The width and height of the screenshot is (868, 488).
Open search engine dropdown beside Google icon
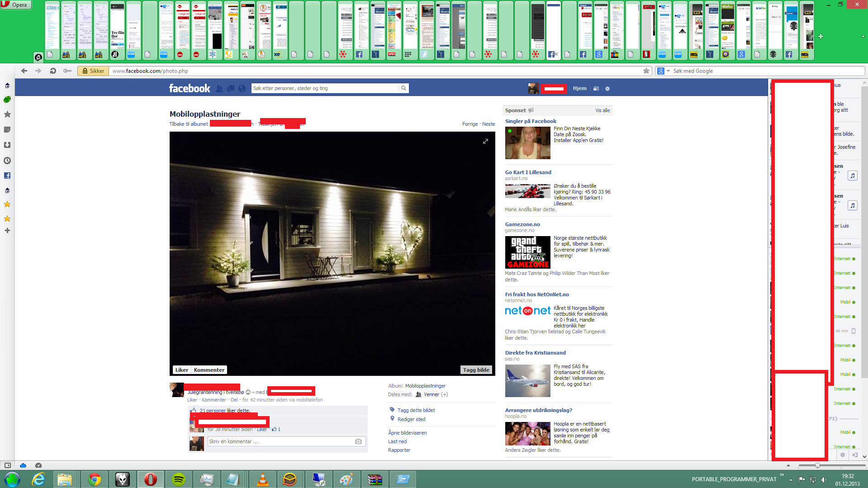click(x=668, y=71)
